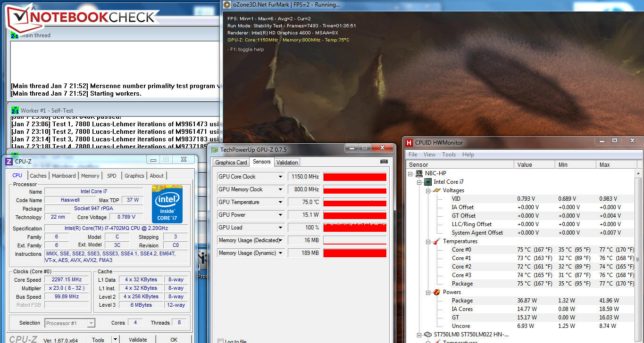Click the Prime95 Main thread window icon
This screenshot has height=343, width=644.
pos(15,35)
